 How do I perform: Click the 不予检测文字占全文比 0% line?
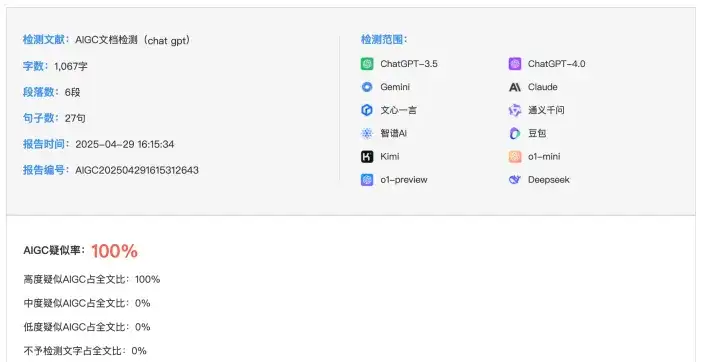(x=85, y=351)
